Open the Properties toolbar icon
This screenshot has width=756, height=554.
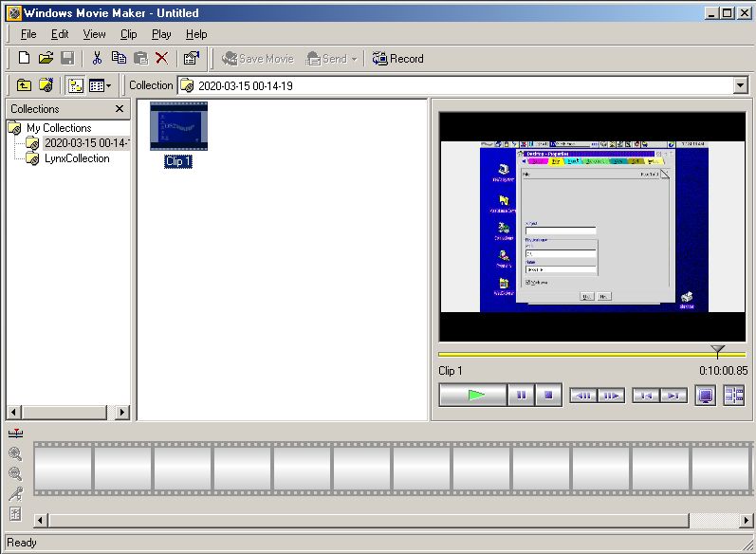191,59
